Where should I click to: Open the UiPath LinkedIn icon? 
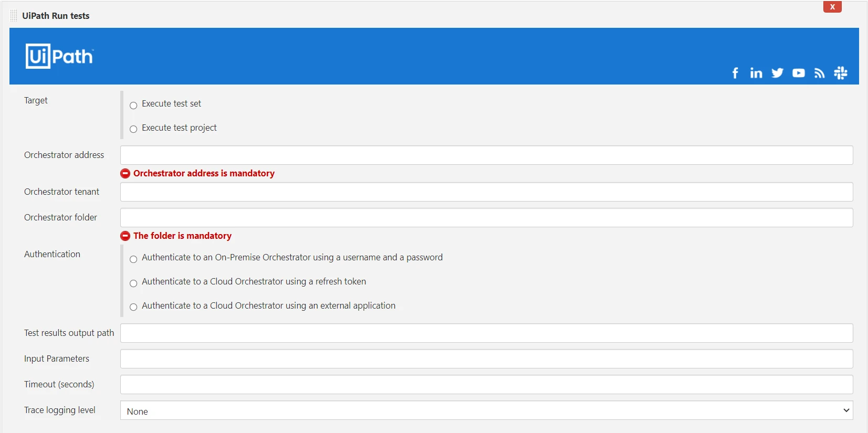coord(756,73)
